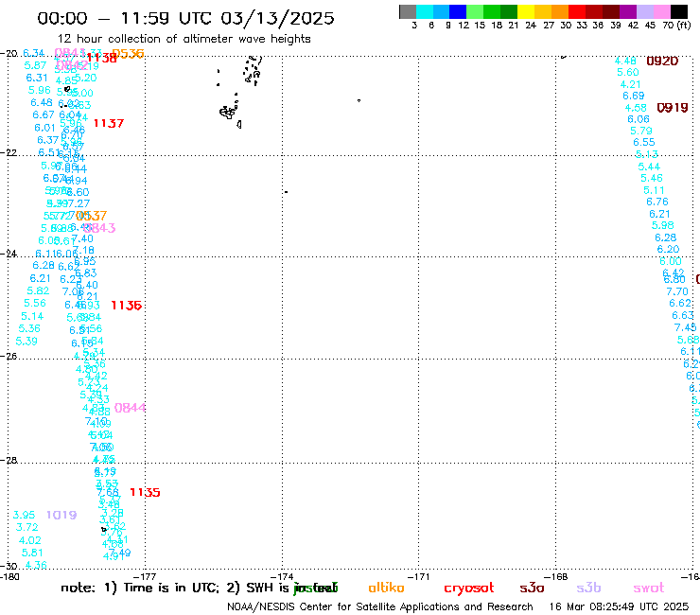
Task: Click the cryosat time label '1135'
Action: (145, 492)
